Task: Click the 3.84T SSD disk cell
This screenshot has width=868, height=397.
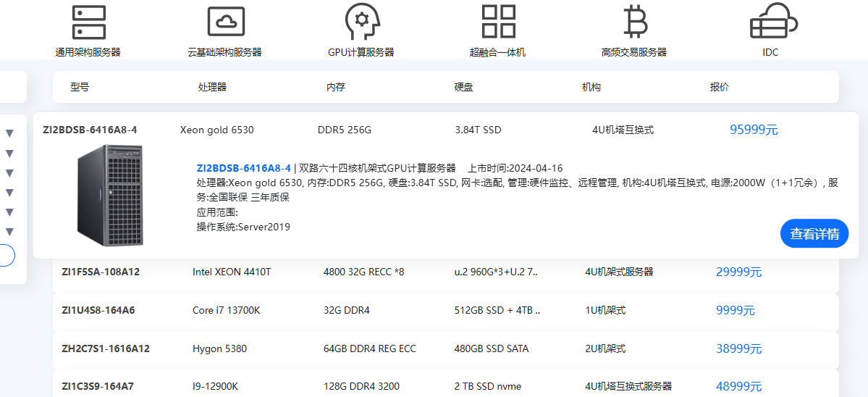Action: 478,130
